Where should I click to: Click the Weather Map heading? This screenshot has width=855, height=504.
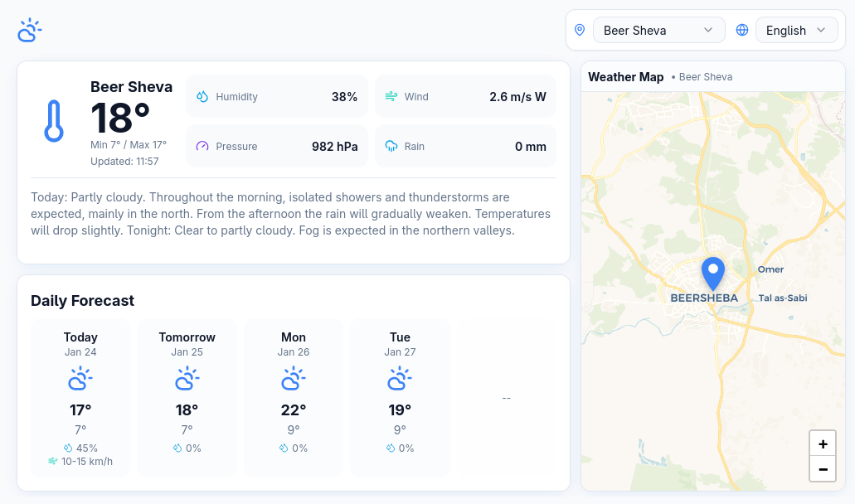pyautogui.click(x=626, y=77)
